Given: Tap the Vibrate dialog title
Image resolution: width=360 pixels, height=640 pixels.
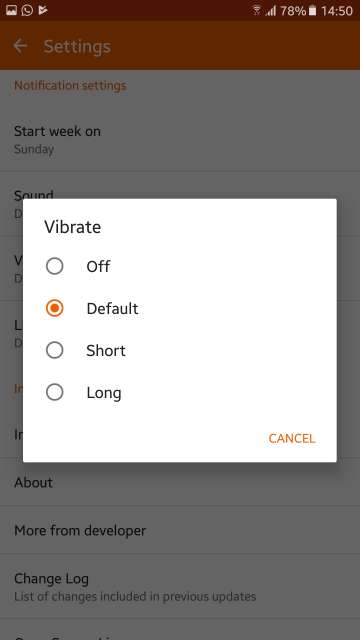Looking at the screenshot, I should (73, 227).
